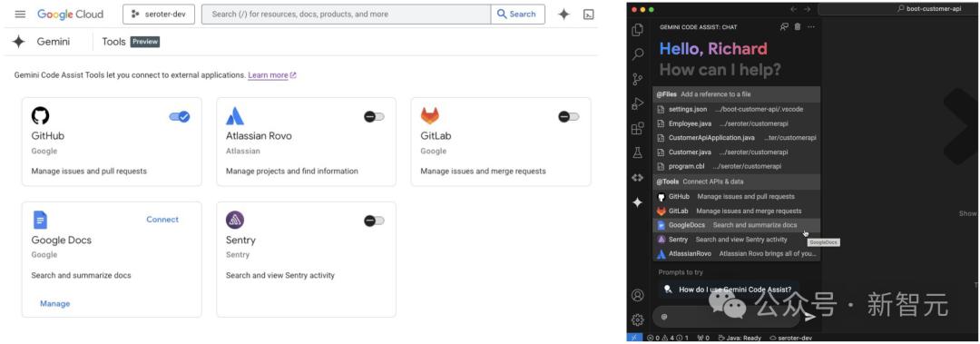Viewport: 980px width, 344px height.
Task: Enable the Atlassian Rovo toggle
Action: pyautogui.click(x=374, y=116)
